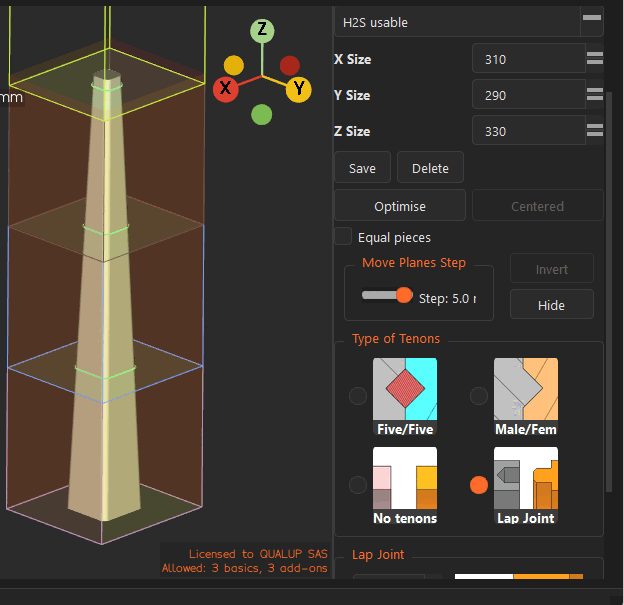The image size is (624, 605).
Task: Click the Move Planes Step slider handle
Action: click(404, 295)
